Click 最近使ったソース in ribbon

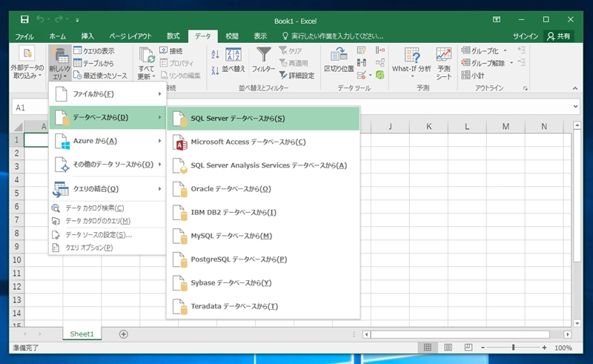(x=101, y=76)
